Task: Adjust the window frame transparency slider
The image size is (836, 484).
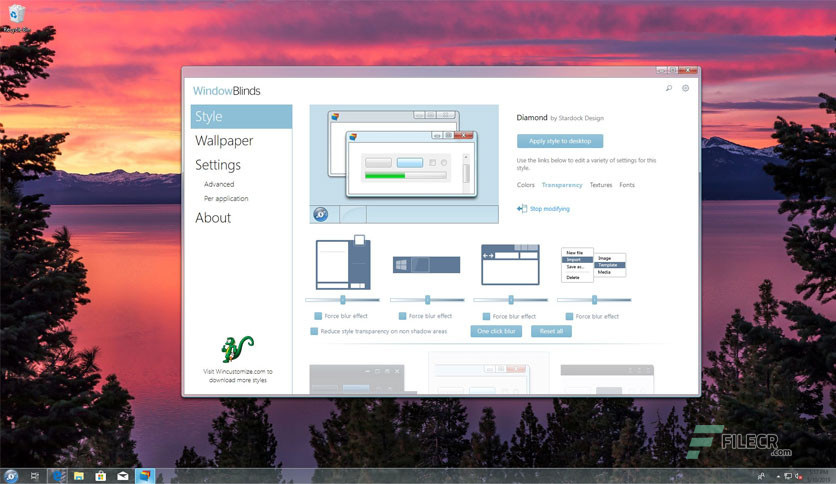Action: (342, 300)
